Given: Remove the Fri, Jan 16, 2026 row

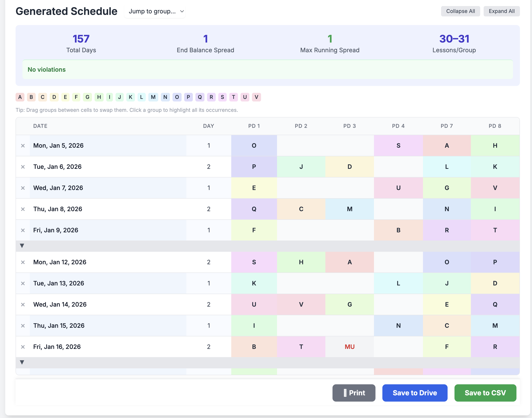Looking at the screenshot, I should point(23,347).
